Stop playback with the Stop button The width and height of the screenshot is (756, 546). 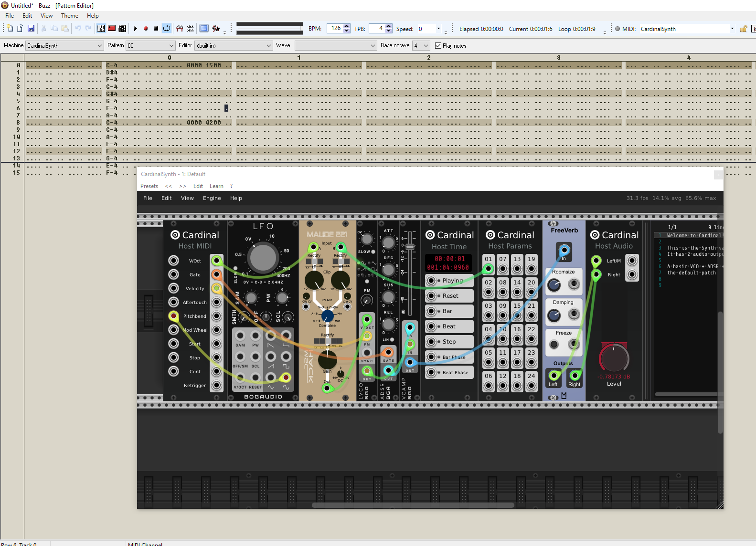[x=156, y=29]
